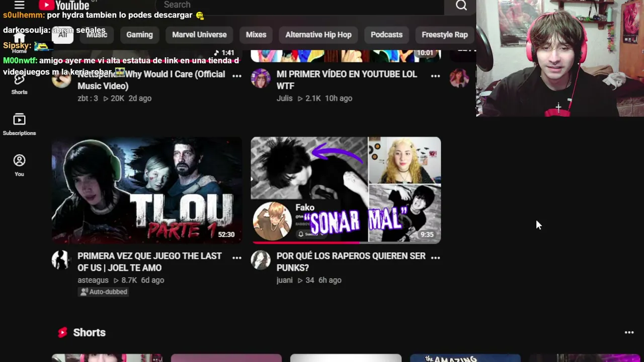
Task: Open Subscriptions in the sidebar
Action: click(x=19, y=125)
